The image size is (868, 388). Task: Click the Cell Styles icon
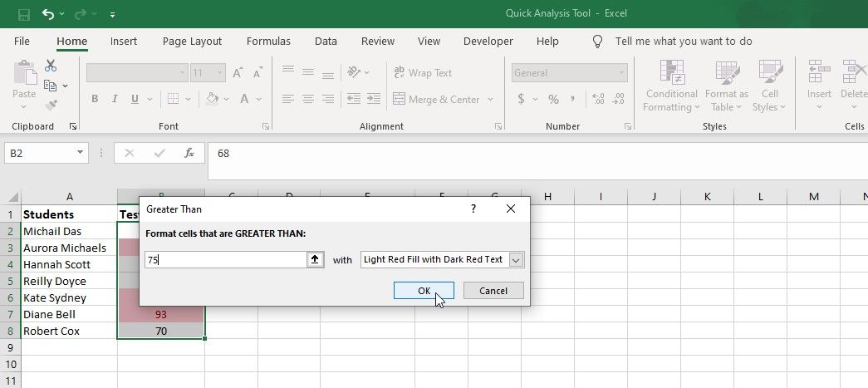tap(769, 73)
